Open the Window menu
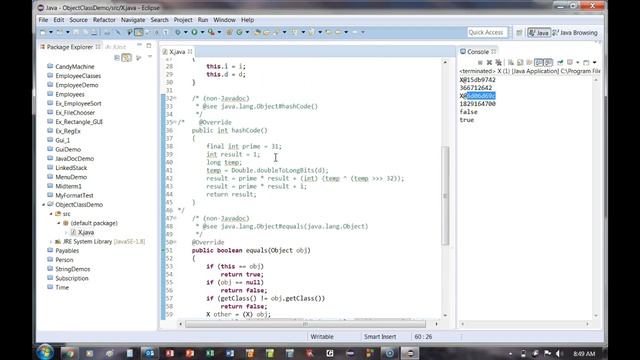 224,20
